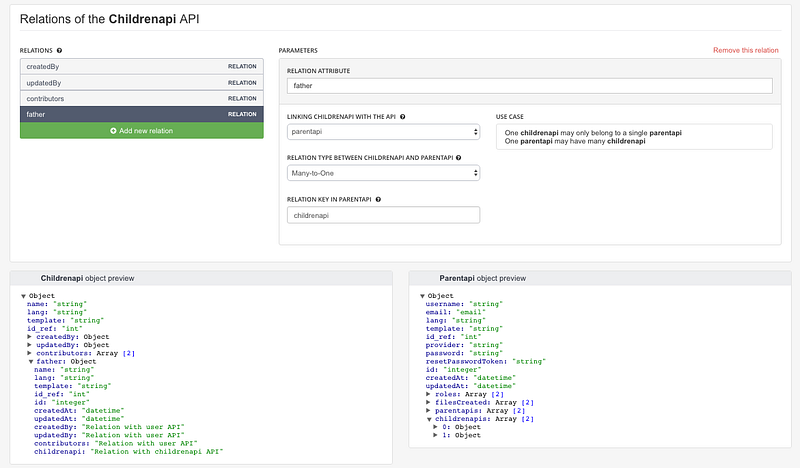The height and width of the screenshot is (468, 800).
Task: Click the provider: "string" line in Parentapi preview
Action: click(x=464, y=345)
